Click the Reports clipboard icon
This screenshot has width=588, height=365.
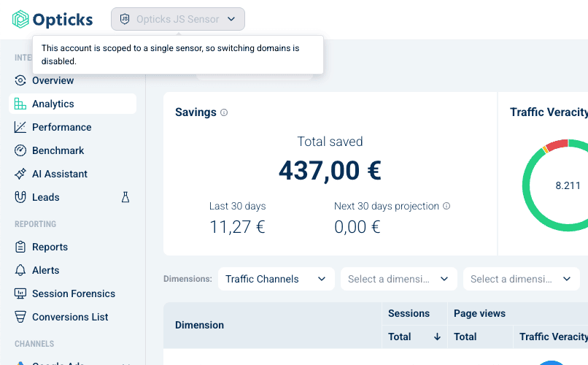[x=20, y=247]
